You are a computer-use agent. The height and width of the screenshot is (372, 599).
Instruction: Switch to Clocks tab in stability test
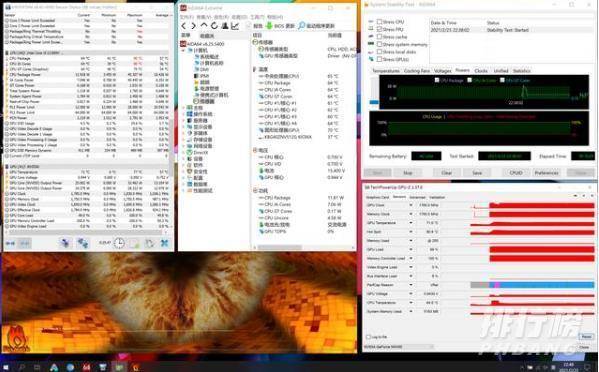481,71
